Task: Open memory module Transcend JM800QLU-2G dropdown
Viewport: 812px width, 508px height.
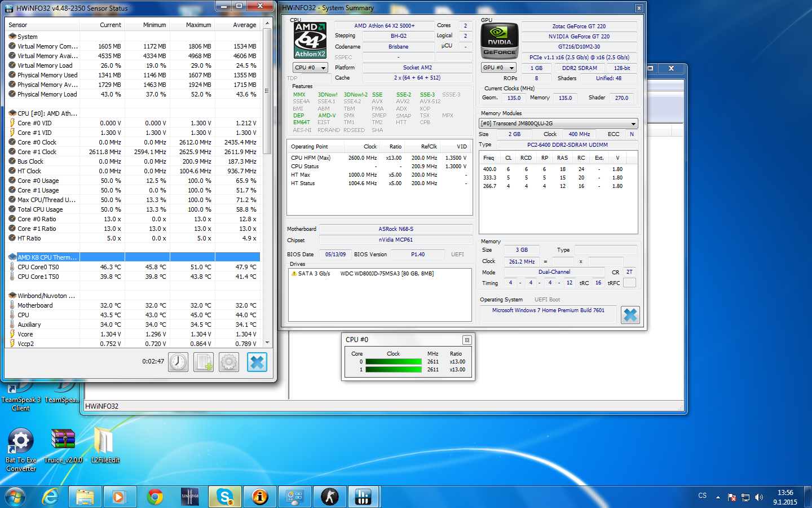Action: coord(558,123)
